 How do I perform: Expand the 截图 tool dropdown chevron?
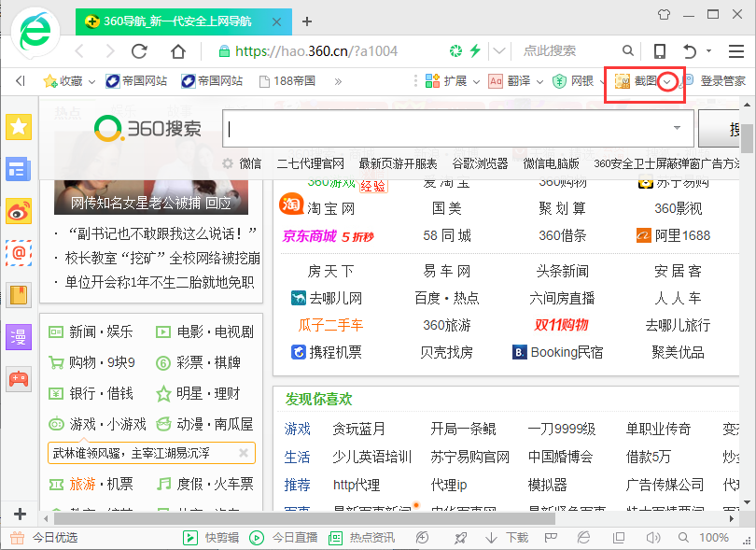tap(666, 81)
